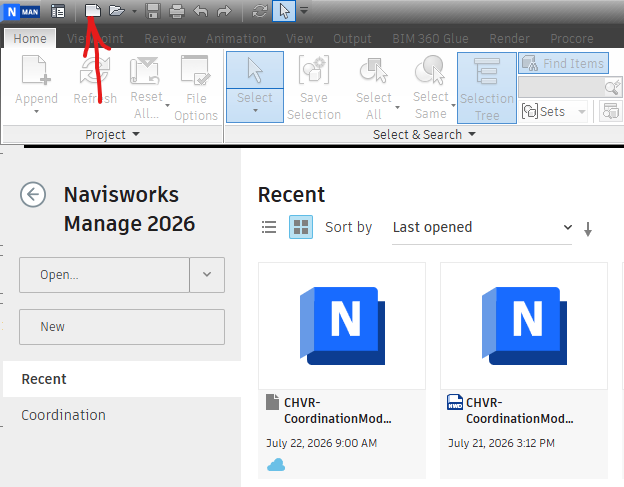This screenshot has width=624, height=487.
Task: Click Save Selection icon
Action: coord(314,70)
